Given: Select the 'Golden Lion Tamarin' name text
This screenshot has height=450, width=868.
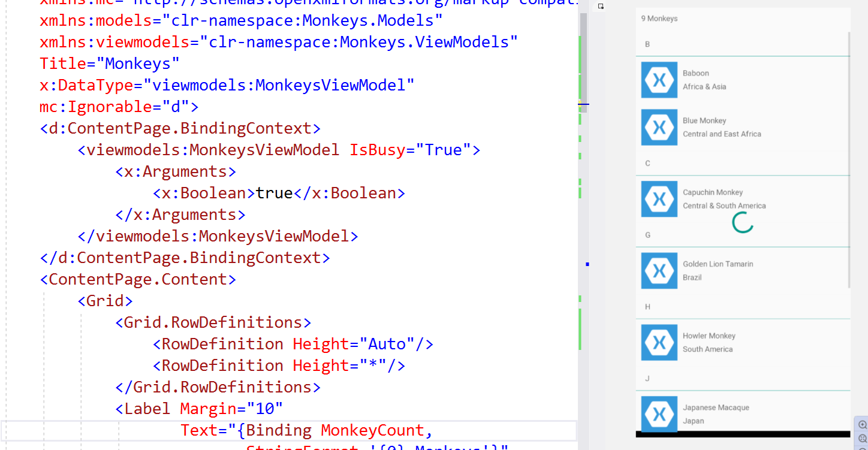Looking at the screenshot, I should (x=718, y=264).
